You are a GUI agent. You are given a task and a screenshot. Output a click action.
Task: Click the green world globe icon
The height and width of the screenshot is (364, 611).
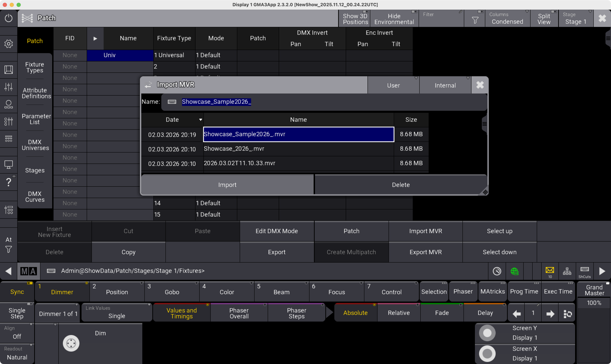(x=514, y=271)
